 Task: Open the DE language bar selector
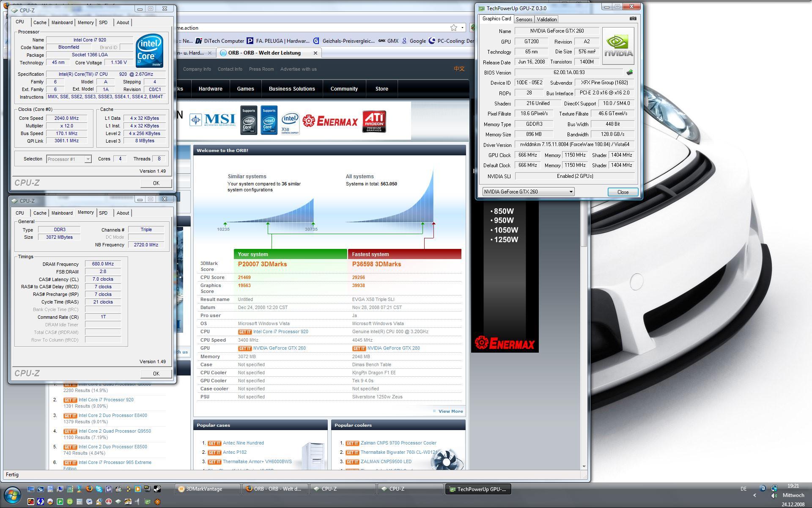coord(743,489)
